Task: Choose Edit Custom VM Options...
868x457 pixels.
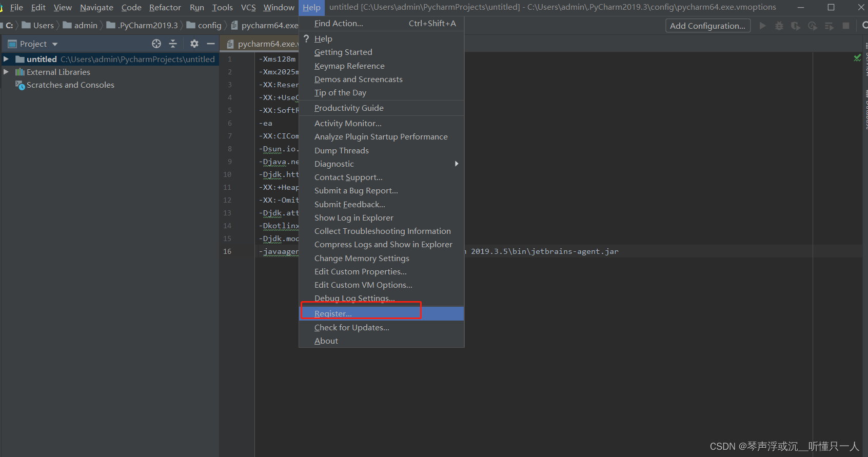Action: pyautogui.click(x=381, y=285)
